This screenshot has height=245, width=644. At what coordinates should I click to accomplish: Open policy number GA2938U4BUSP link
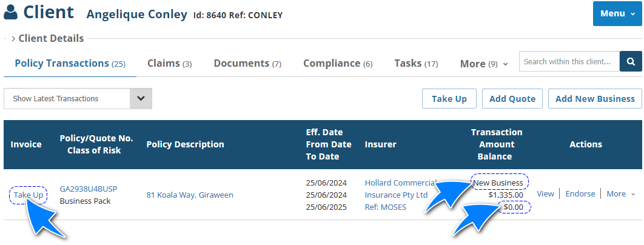pos(89,189)
